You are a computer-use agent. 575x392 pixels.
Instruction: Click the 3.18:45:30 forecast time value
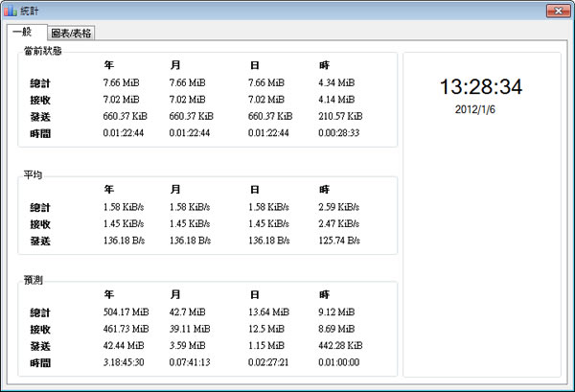coord(124,363)
